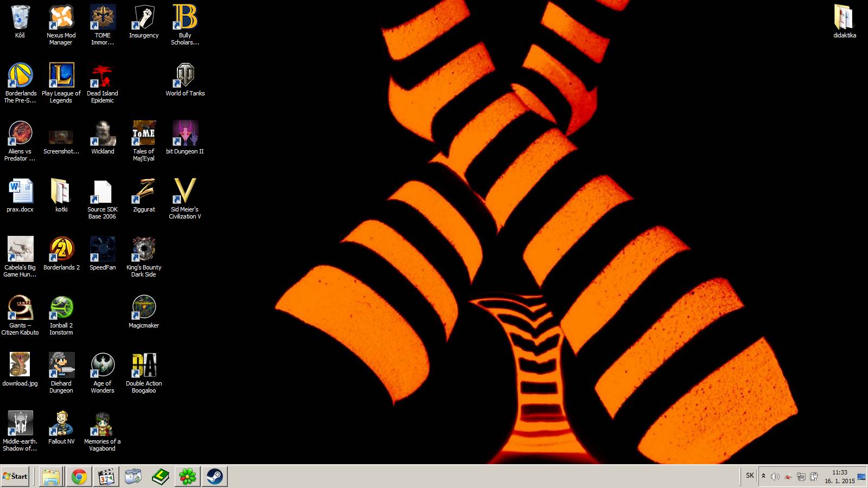Open Age of Wonders shortcut
868x488 pixels.
[103, 373]
